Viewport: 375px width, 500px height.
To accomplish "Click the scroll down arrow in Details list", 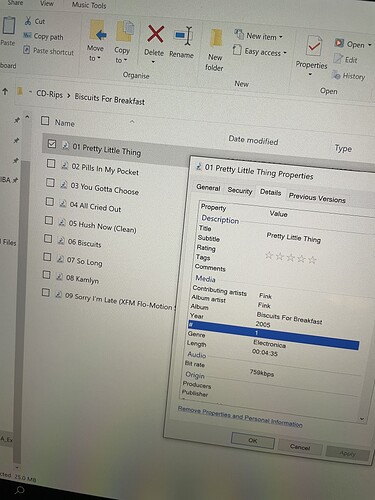I will tap(362, 418).
